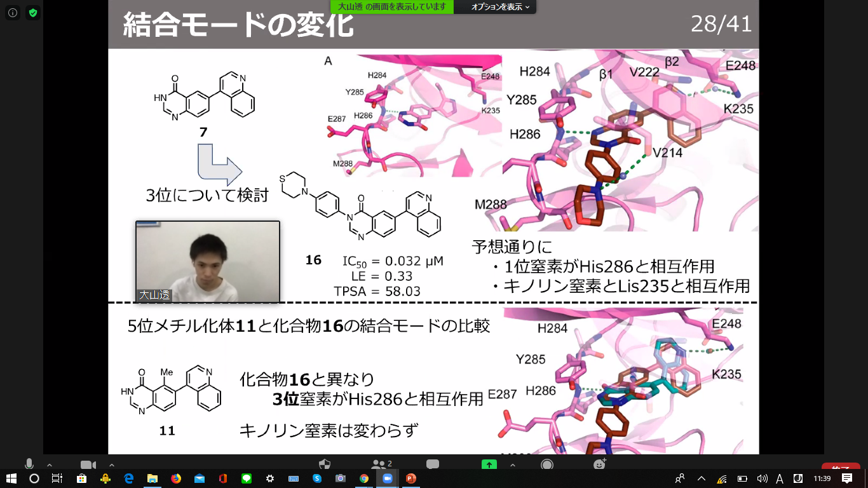Click slide title 結合モードの変化
Image resolution: width=868 pixels, height=488 pixels.
(x=237, y=24)
